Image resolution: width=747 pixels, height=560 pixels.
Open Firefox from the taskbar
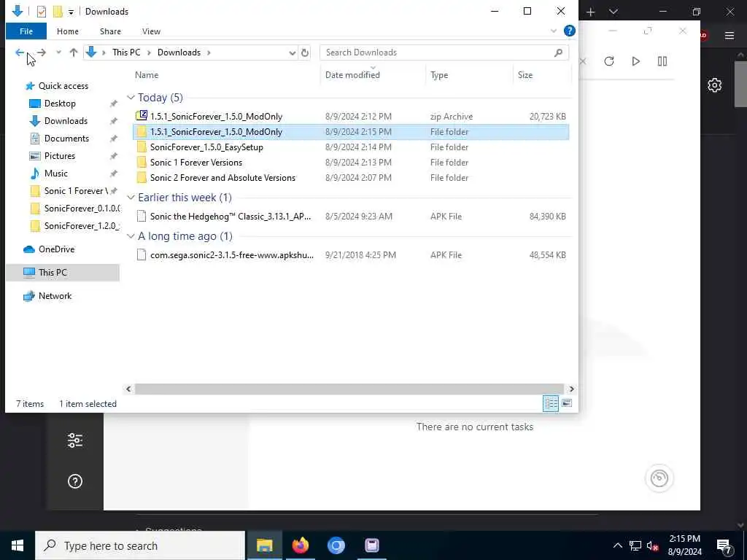pos(300,545)
